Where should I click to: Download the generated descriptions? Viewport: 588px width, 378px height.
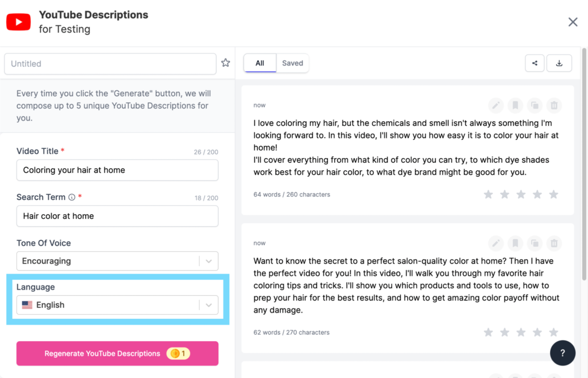pos(559,63)
